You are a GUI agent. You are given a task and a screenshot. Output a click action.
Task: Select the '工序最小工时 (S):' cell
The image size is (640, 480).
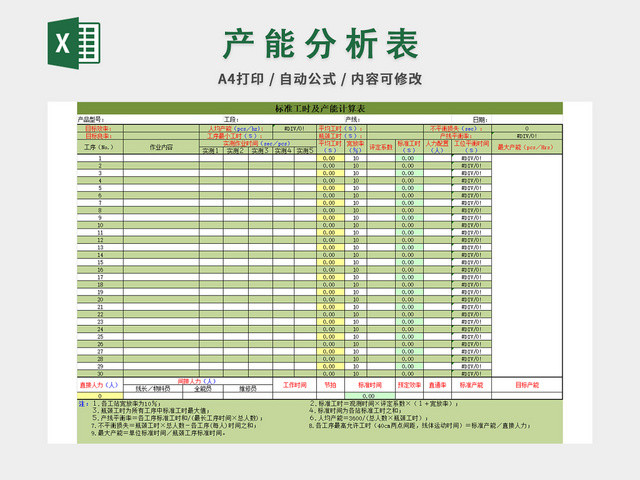coord(236,136)
